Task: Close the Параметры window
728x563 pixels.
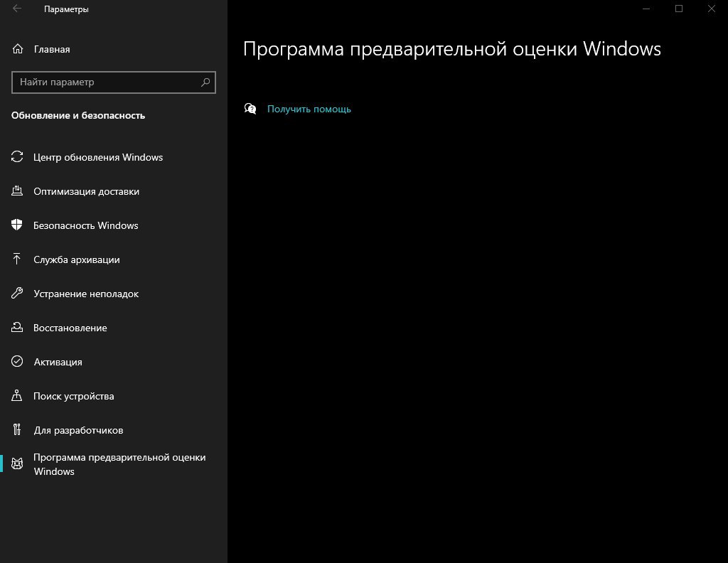Action: pos(711,9)
